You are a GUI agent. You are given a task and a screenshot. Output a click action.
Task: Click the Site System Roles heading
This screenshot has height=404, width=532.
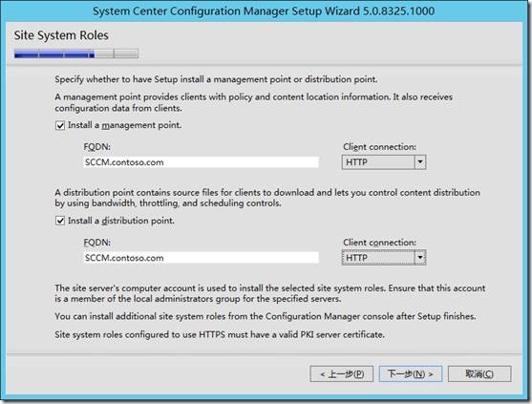[61, 35]
